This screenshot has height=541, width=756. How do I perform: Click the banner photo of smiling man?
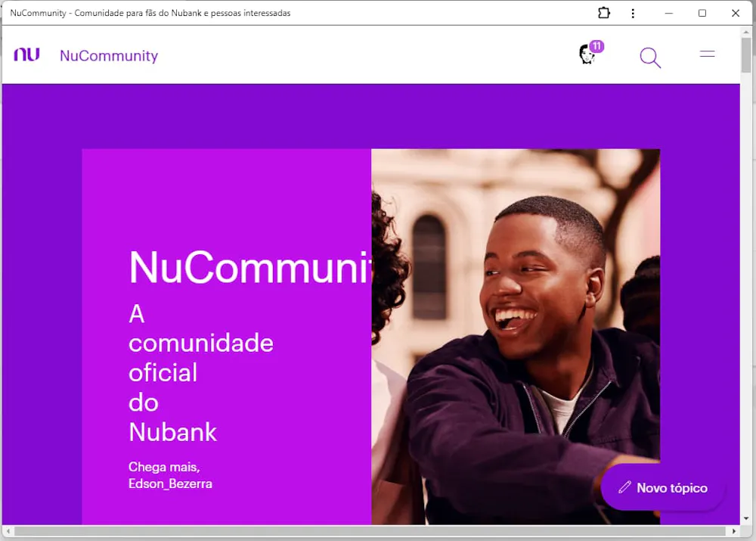pyautogui.click(x=516, y=337)
